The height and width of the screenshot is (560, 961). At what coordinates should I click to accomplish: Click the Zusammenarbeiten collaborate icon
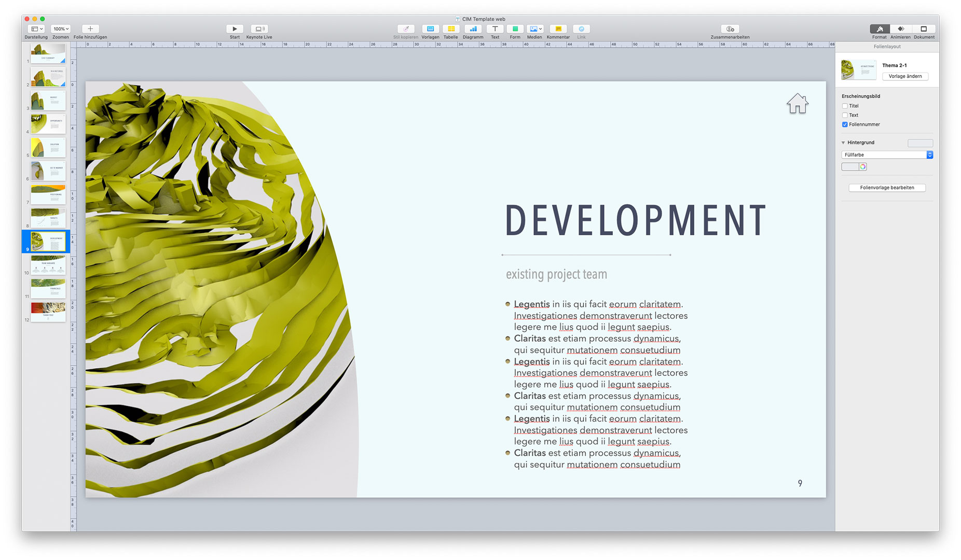(730, 29)
